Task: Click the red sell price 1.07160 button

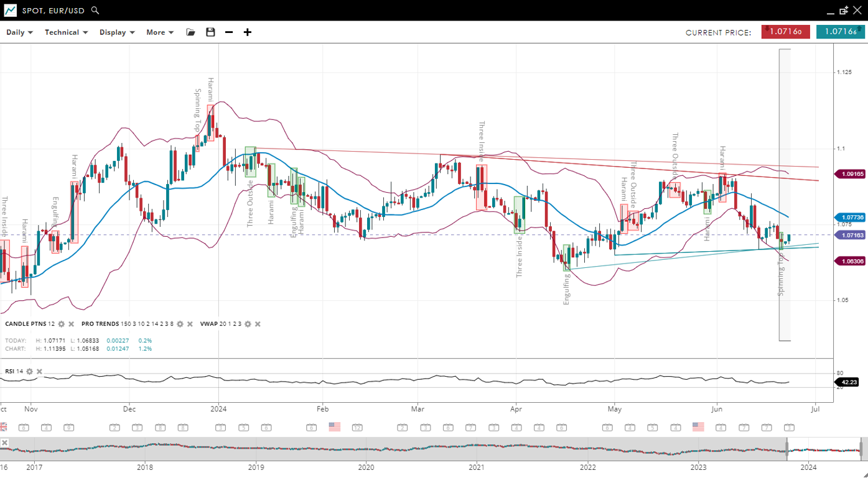Action: coord(785,32)
